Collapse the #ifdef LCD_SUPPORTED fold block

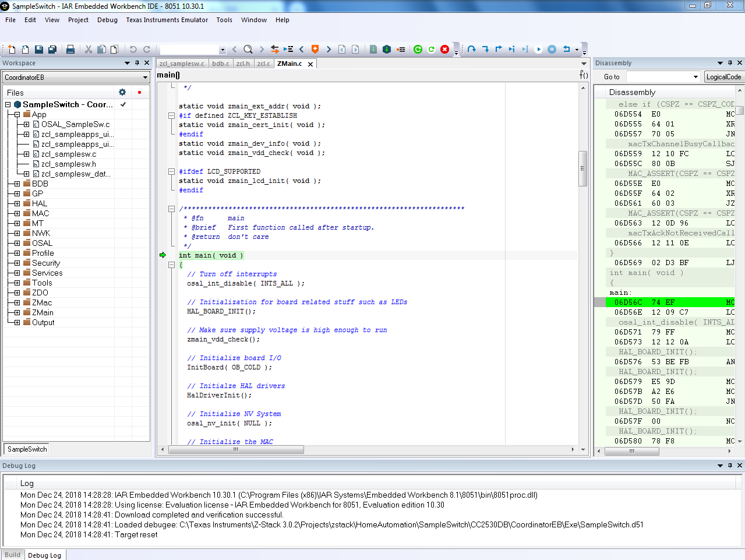[x=171, y=171]
